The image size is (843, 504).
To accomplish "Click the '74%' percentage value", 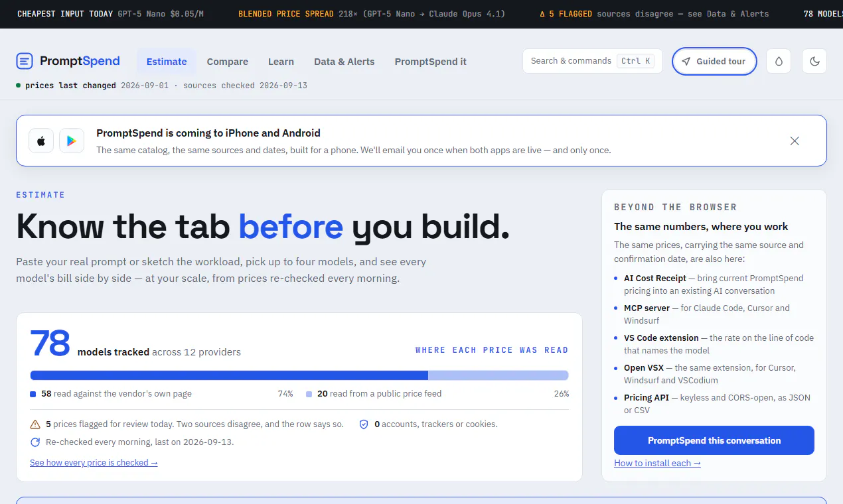I will coord(285,394).
